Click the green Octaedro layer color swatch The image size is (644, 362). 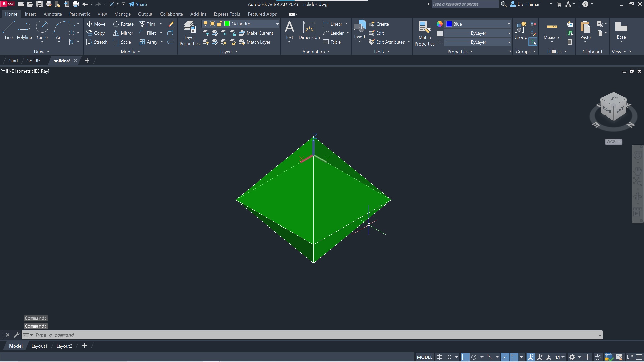click(x=227, y=24)
